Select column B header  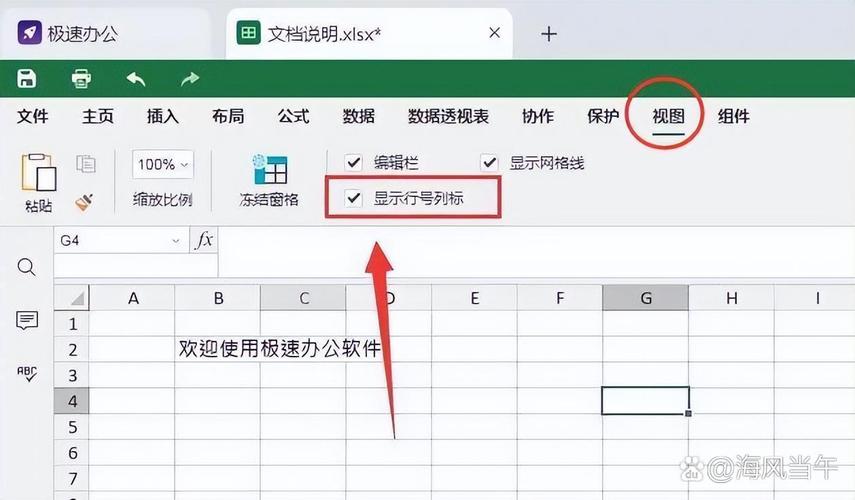[x=218, y=298]
